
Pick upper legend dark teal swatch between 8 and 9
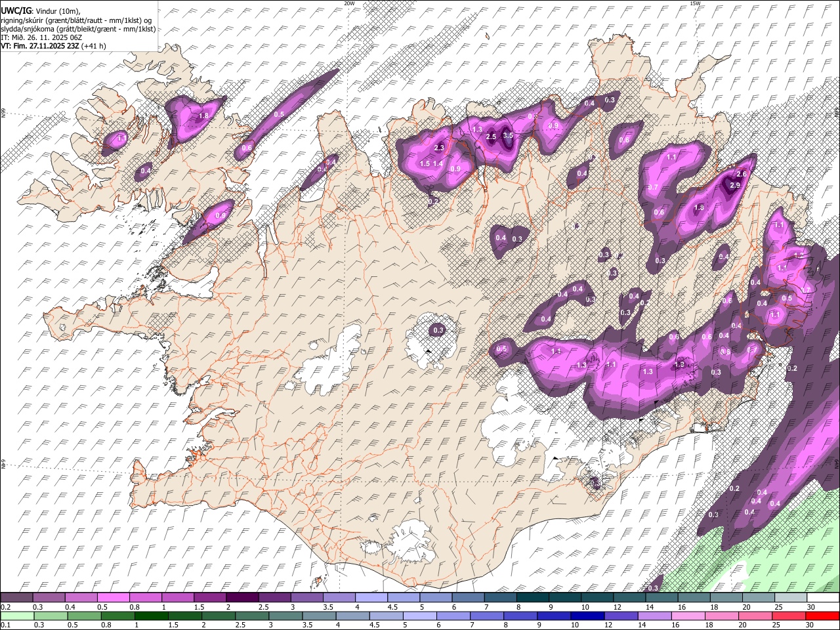(533, 598)
